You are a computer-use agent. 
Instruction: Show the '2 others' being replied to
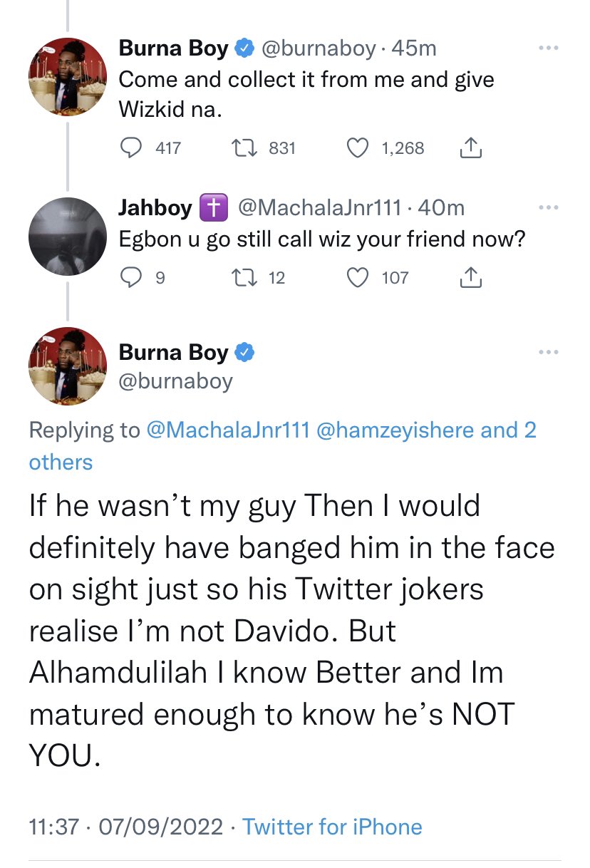(x=283, y=446)
